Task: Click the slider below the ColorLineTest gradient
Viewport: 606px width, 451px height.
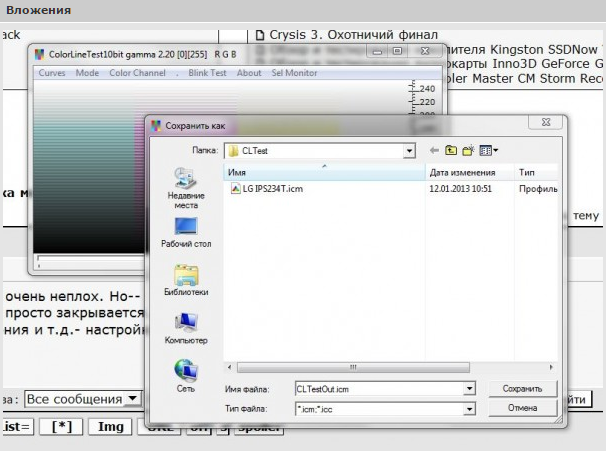Action: click(x=90, y=261)
